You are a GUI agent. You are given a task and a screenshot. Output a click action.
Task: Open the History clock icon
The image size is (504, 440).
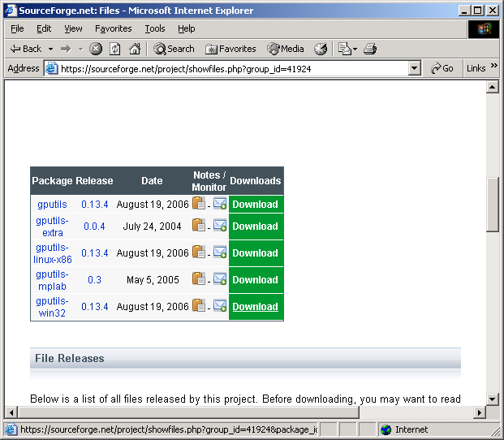pos(321,49)
